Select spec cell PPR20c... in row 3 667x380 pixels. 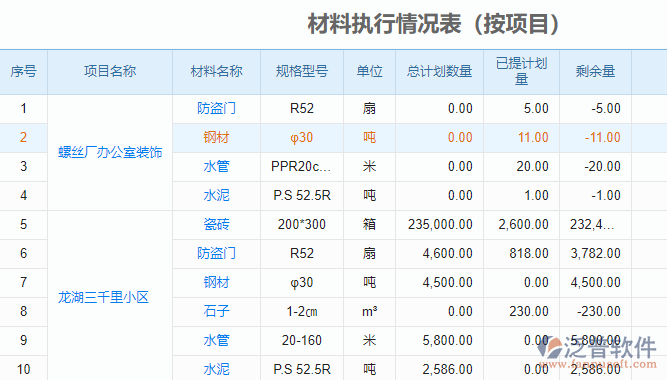pyautogui.click(x=301, y=166)
